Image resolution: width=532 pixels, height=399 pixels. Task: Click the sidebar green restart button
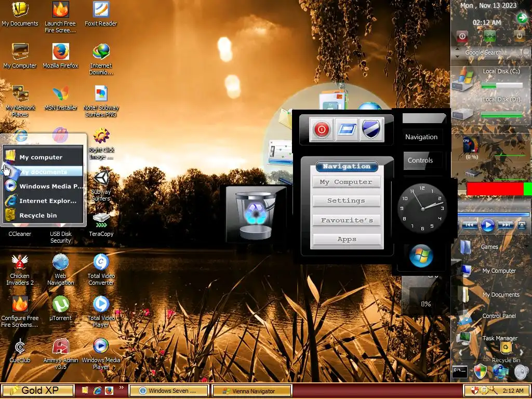[489, 36]
